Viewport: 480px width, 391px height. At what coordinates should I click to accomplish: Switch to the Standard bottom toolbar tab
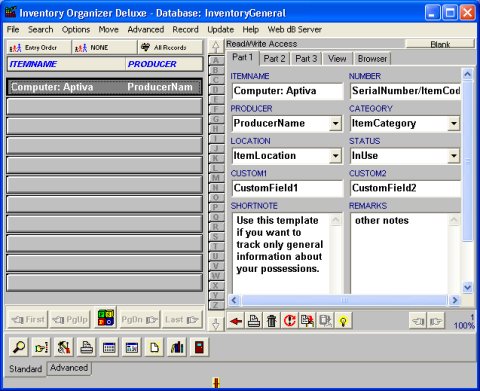click(26, 369)
